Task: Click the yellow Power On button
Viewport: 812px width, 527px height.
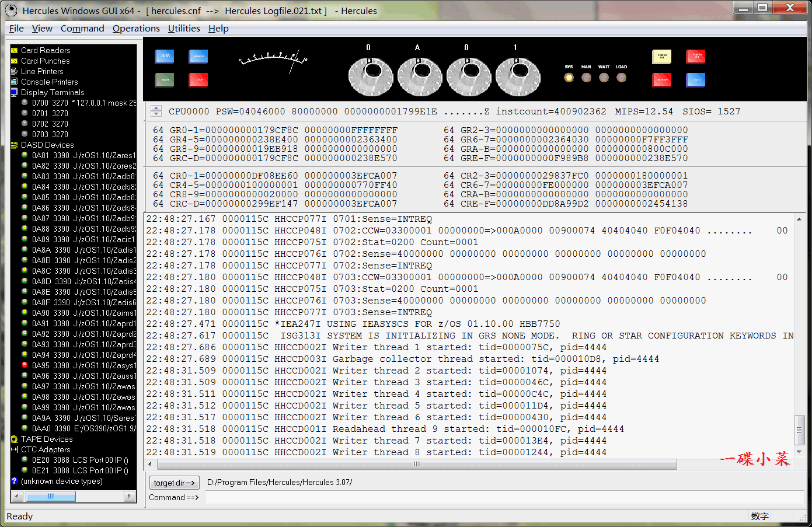Action: [x=661, y=57]
